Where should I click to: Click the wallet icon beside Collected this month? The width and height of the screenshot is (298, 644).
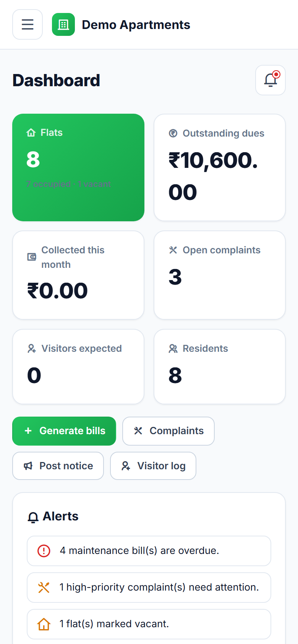tap(32, 257)
